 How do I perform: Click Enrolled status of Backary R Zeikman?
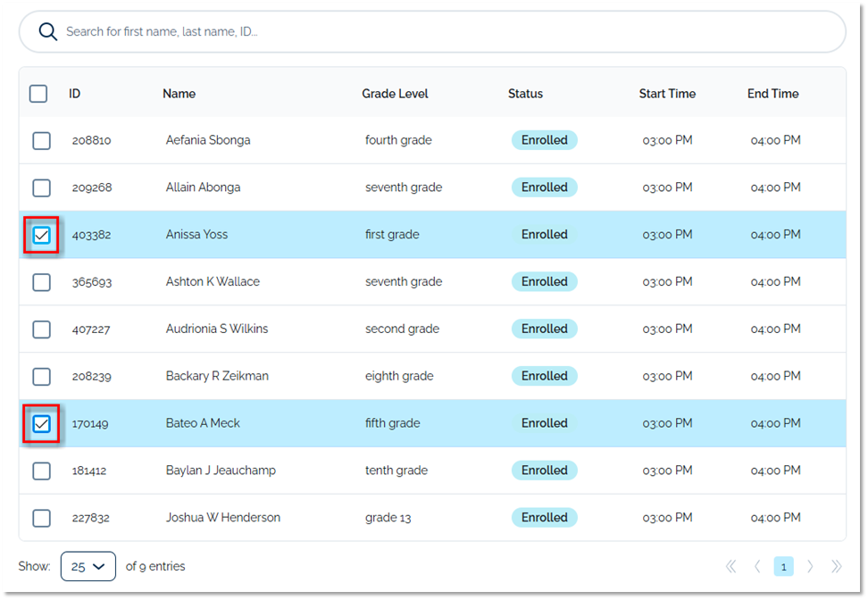tap(544, 376)
